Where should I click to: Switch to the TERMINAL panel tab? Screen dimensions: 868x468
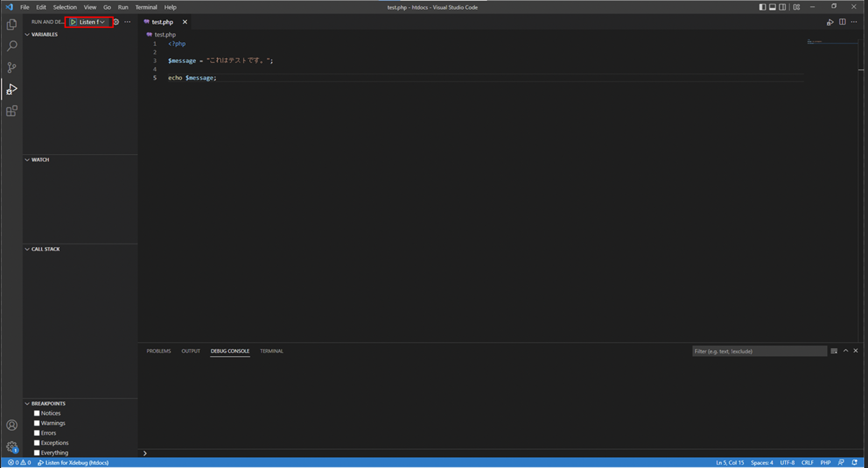(271, 351)
